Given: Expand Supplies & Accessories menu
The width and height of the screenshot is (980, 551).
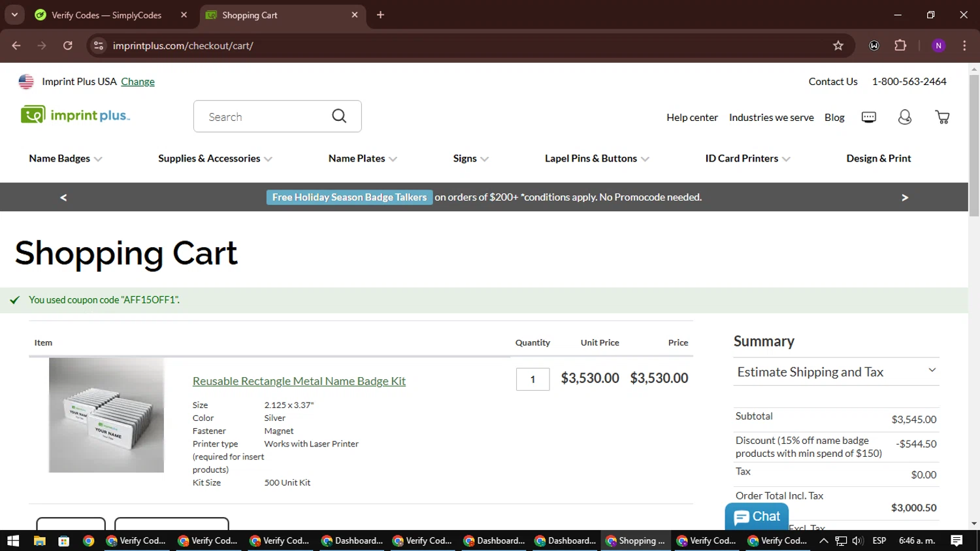Looking at the screenshot, I should (x=215, y=159).
